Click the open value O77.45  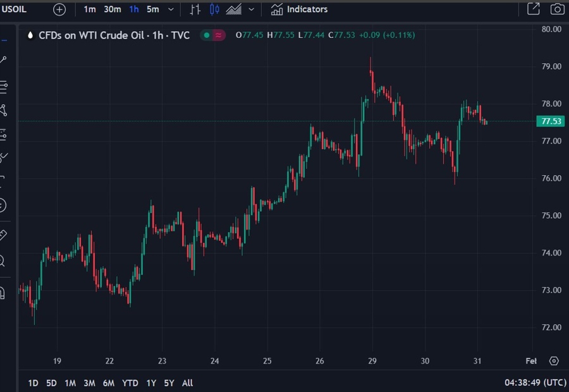250,35
